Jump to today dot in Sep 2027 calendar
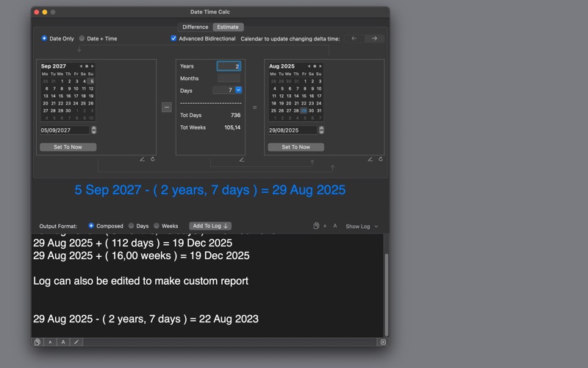The image size is (588, 368). click(x=87, y=66)
